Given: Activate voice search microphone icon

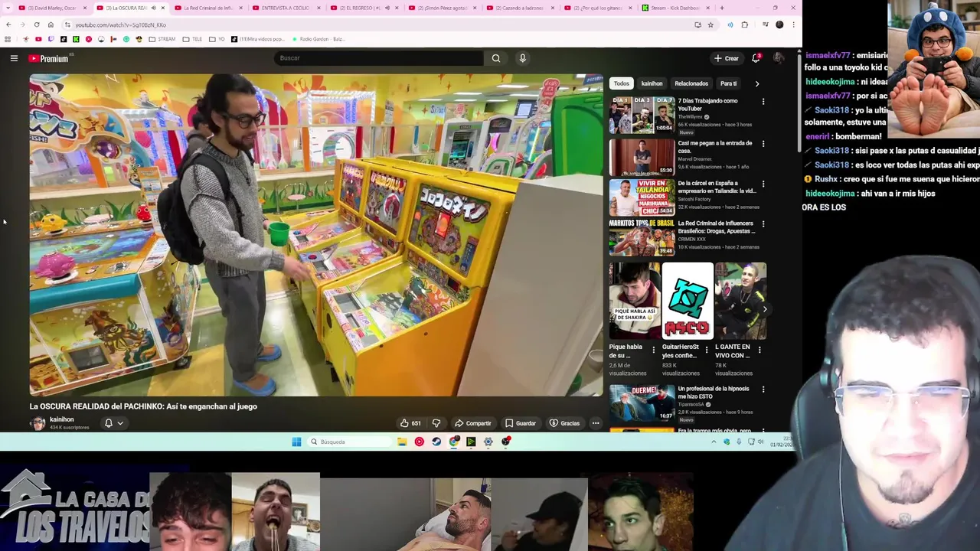Looking at the screenshot, I should point(522,58).
